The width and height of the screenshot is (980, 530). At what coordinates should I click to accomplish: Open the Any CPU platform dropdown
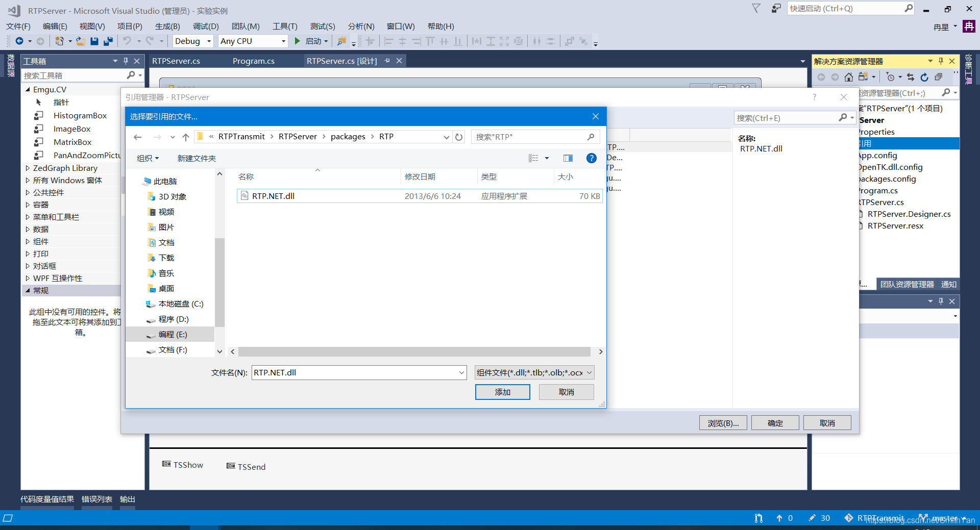coord(284,41)
